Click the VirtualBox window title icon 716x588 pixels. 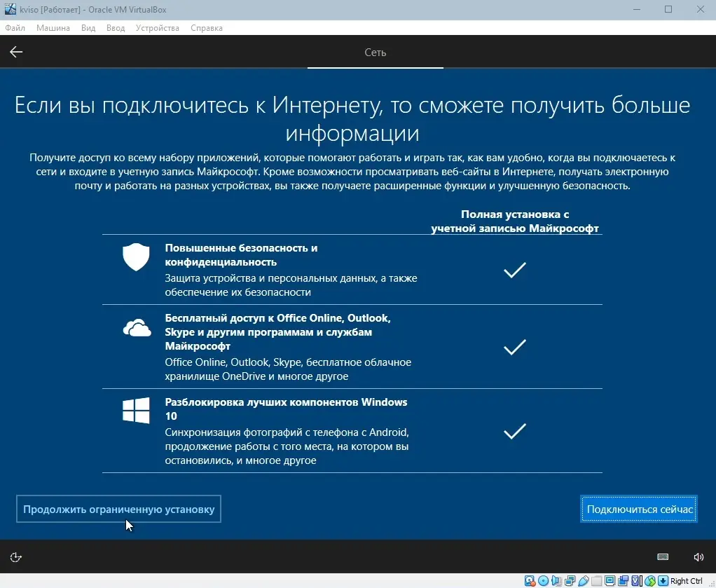[x=10, y=9]
